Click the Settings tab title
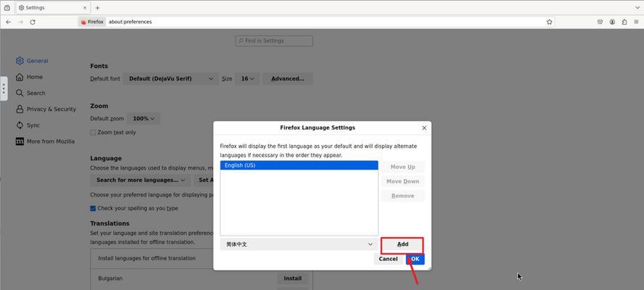644x290 pixels. 35,8
